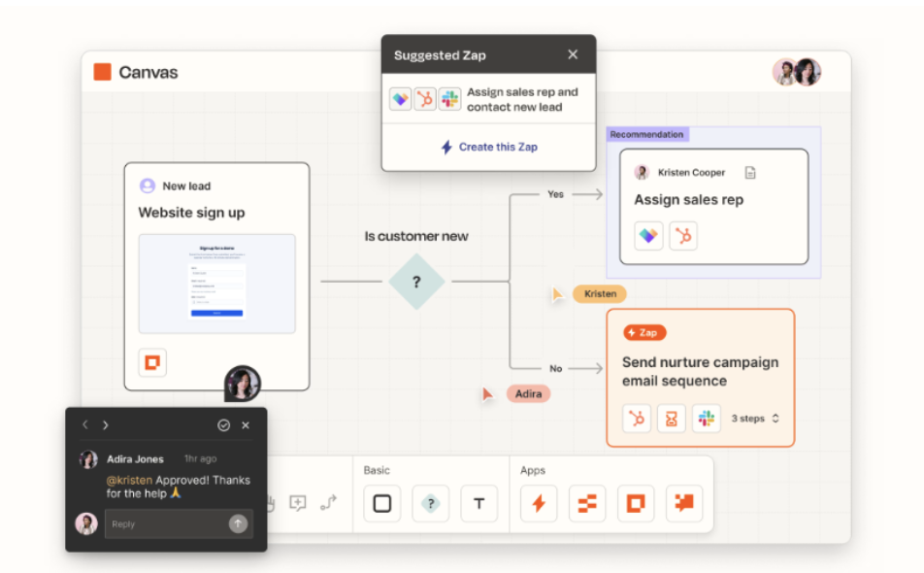Add the chatbot app with the rightmost Apps icon
The height and width of the screenshot is (573, 924).
pyautogui.click(x=684, y=503)
